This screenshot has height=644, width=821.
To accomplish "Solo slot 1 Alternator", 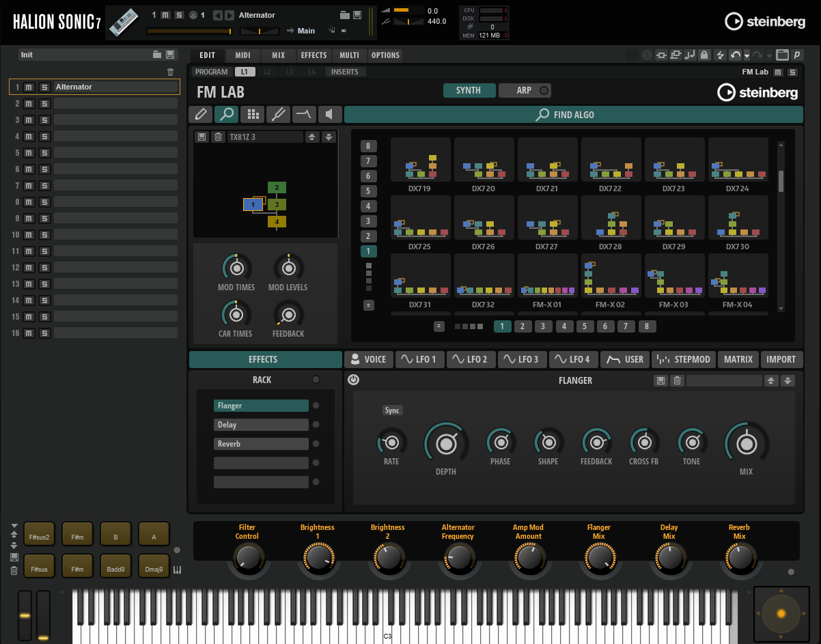I will pos(44,87).
